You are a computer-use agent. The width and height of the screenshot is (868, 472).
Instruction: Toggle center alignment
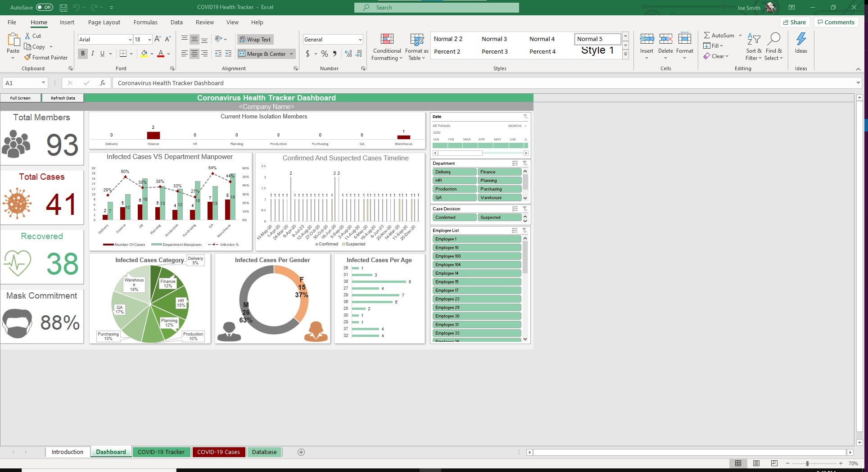click(x=194, y=54)
